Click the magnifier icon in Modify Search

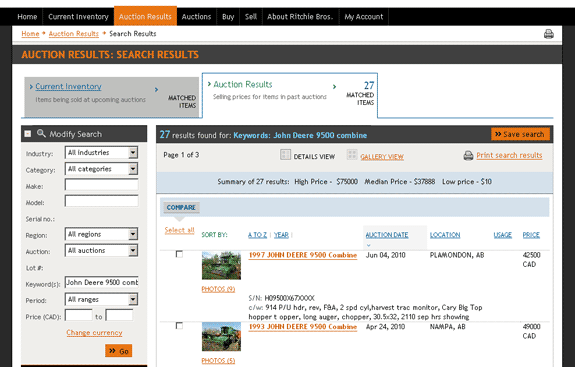tap(41, 133)
